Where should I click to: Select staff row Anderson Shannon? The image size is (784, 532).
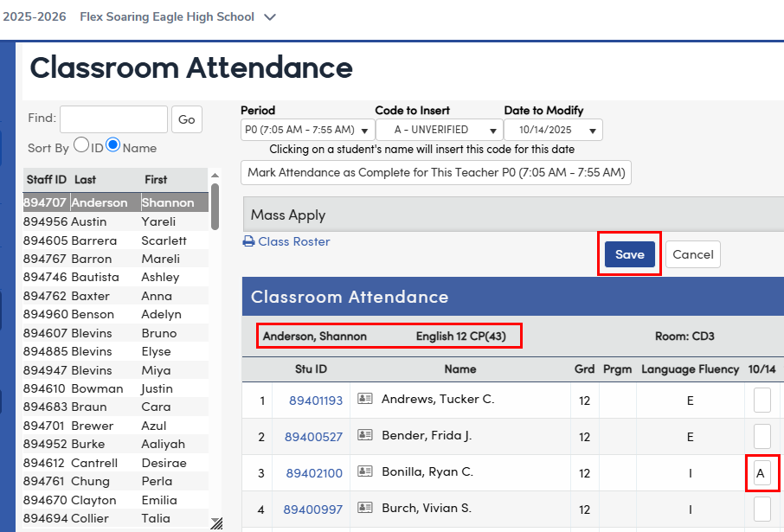click(115, 202)
